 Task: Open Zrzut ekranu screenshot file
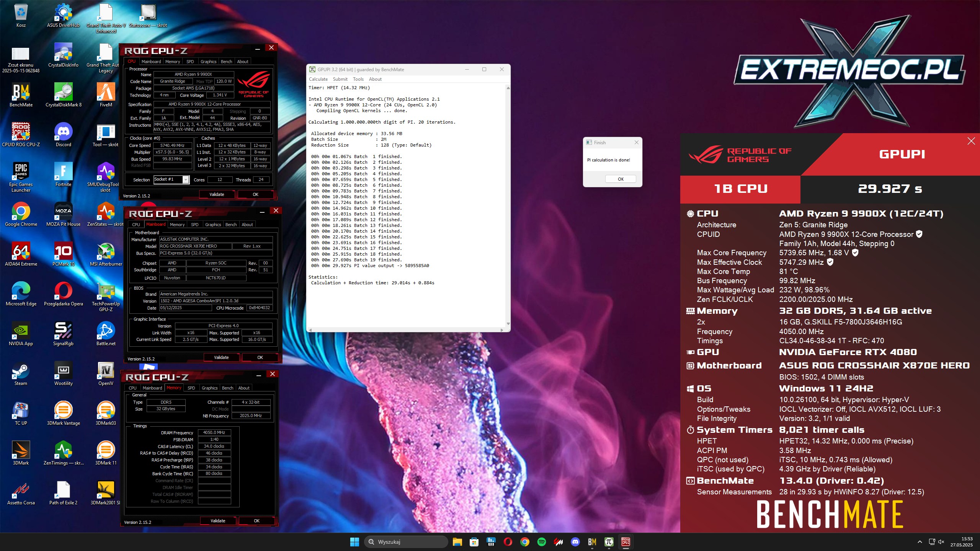(21, 60)
